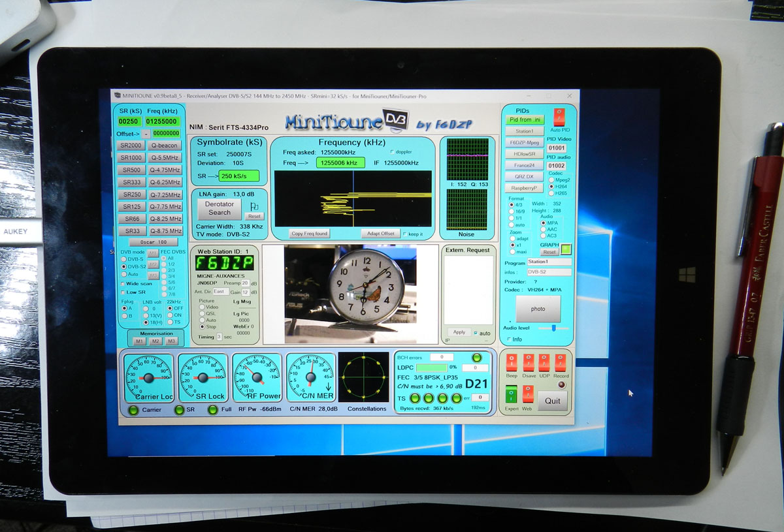
Task: Click the F6DZP callsign LED display
Action: click(x=226, y=263)
